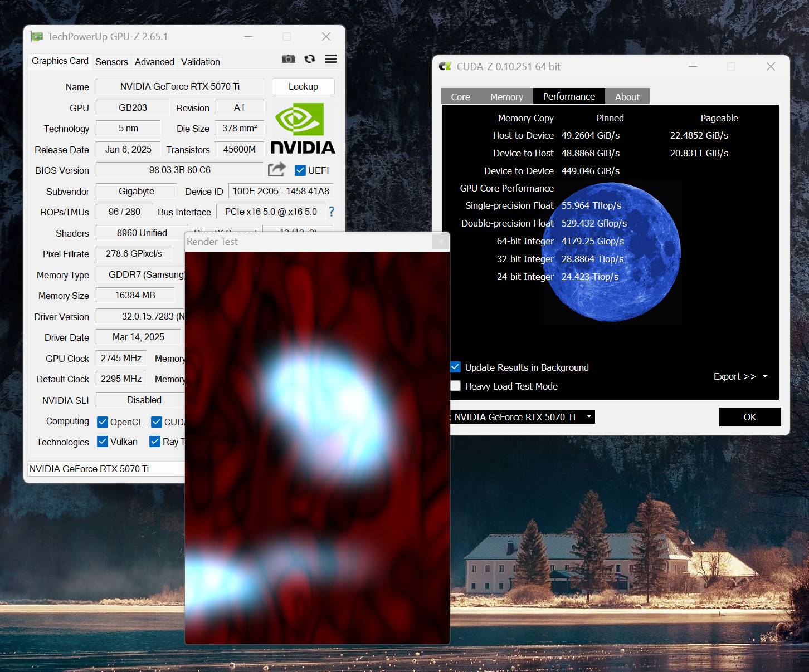Click the Bus Interface field
Image resolution: width=809 pixels, height=672 pixels.
coord(271,212)
